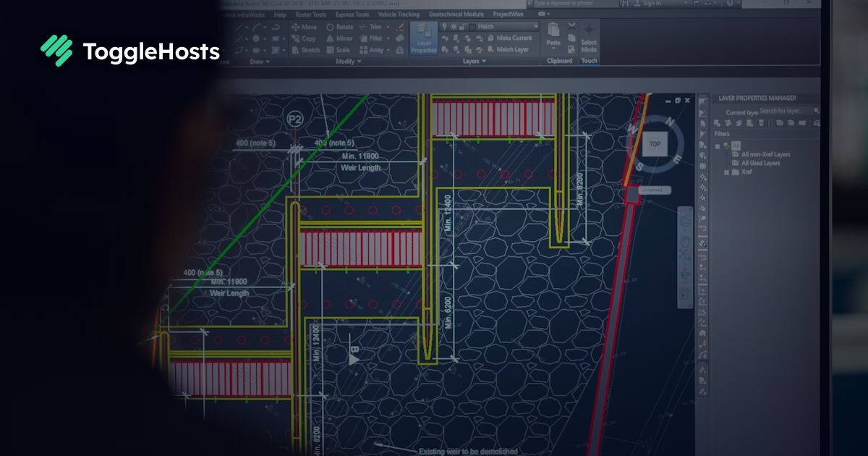
Task: Click the Erase icon beside Trim
Action: [x=399, y=27]
